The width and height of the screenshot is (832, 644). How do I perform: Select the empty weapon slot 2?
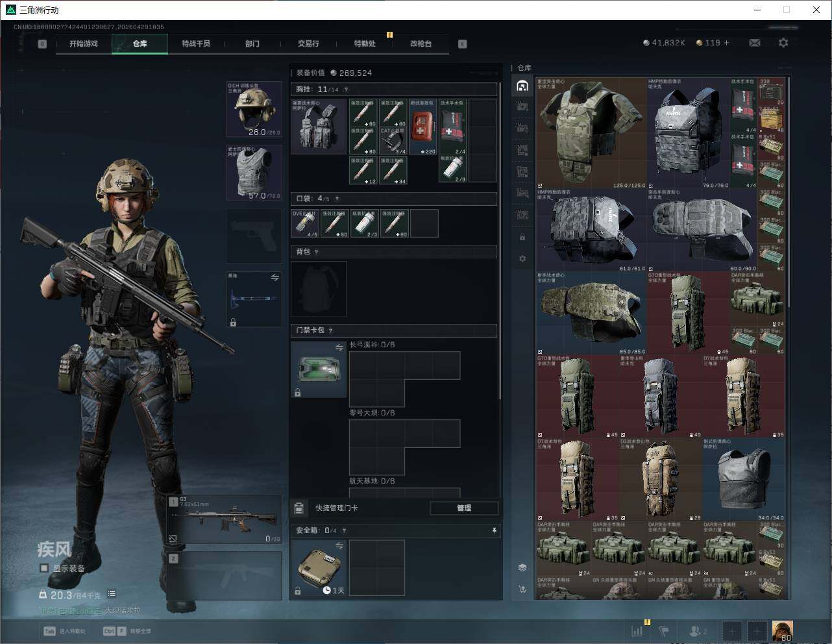point(225,576)
